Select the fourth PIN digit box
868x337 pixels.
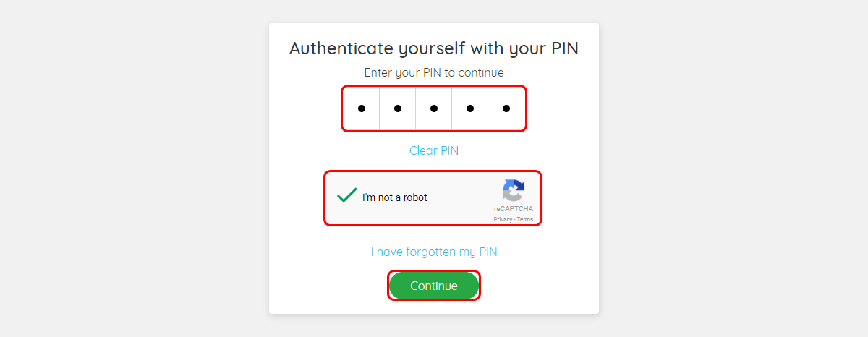(470, 108)
